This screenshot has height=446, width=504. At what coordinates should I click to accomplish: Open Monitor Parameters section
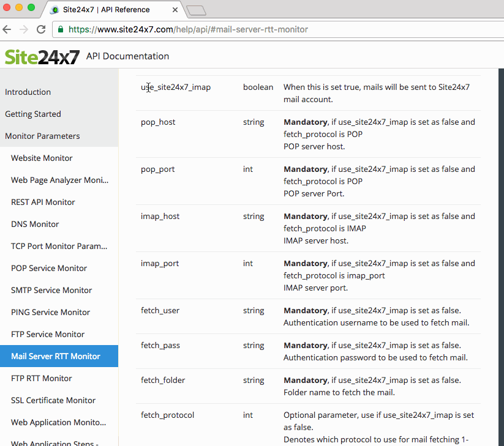pyautogui.click(x=42, y=136)
